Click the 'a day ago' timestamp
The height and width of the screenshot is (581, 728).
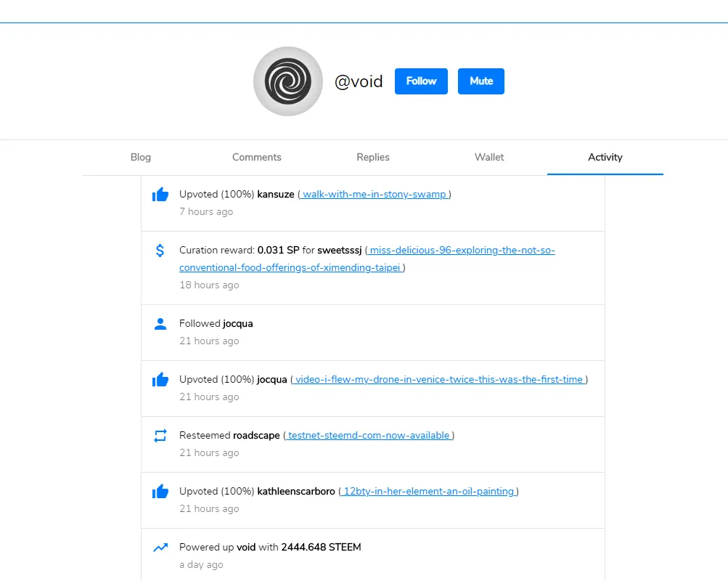[x=201, y=565]
